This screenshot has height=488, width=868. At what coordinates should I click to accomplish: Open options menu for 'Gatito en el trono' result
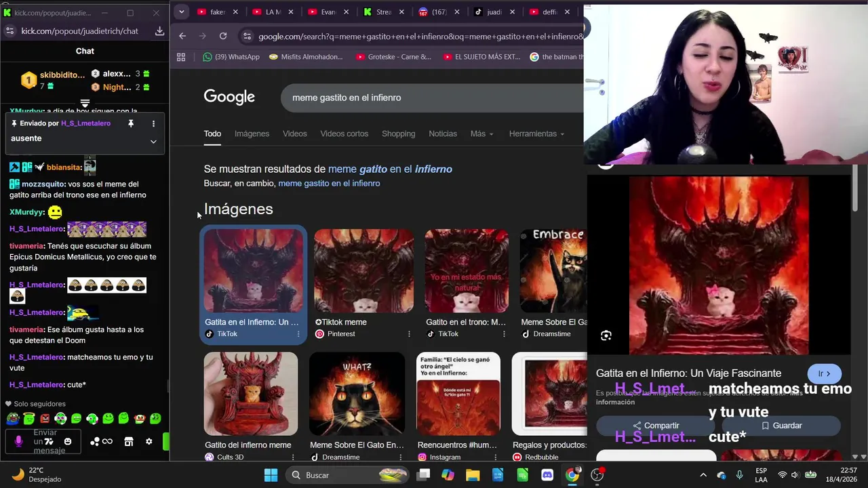click(x=504, y=334)
